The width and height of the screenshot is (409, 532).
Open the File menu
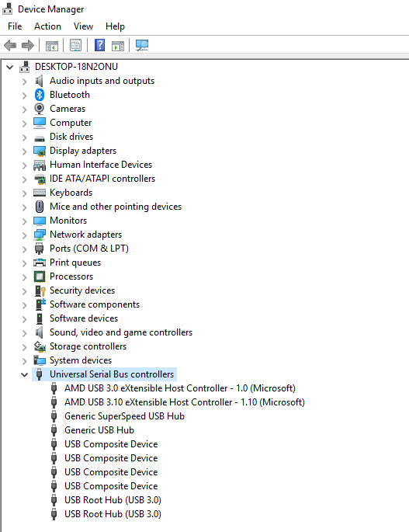(15, 26)
